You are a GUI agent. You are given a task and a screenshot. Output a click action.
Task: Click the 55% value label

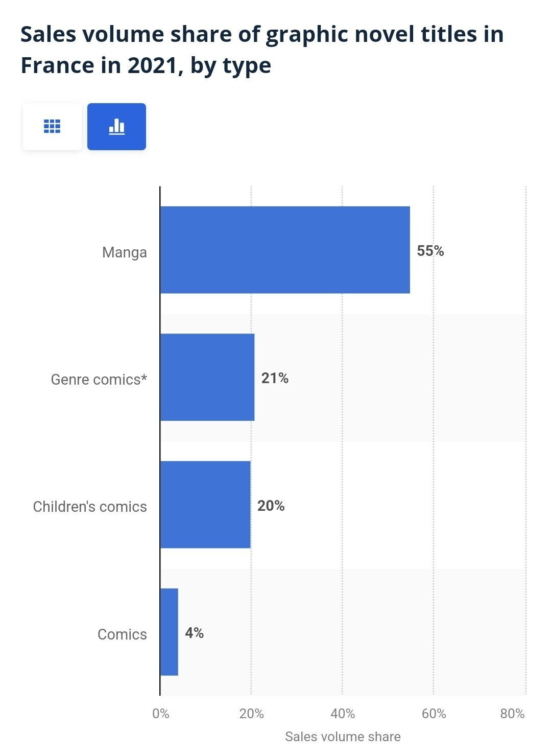[x=430, y=251]
